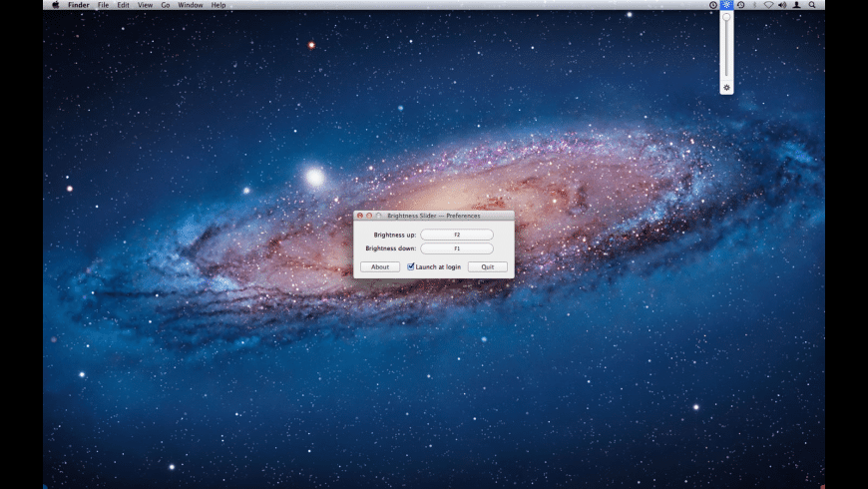Open the Go menu
This screenshot has height=489, width=868.
pos(166,5)
